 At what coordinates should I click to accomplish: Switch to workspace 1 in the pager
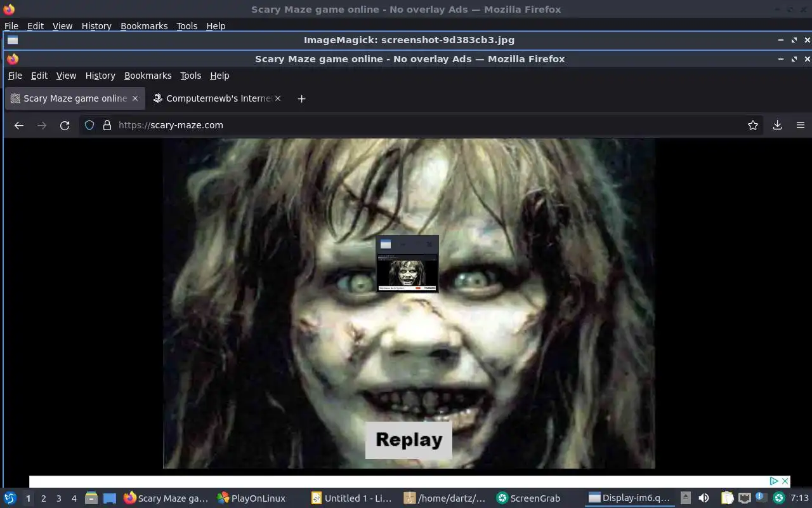click(x=28, y=498)
